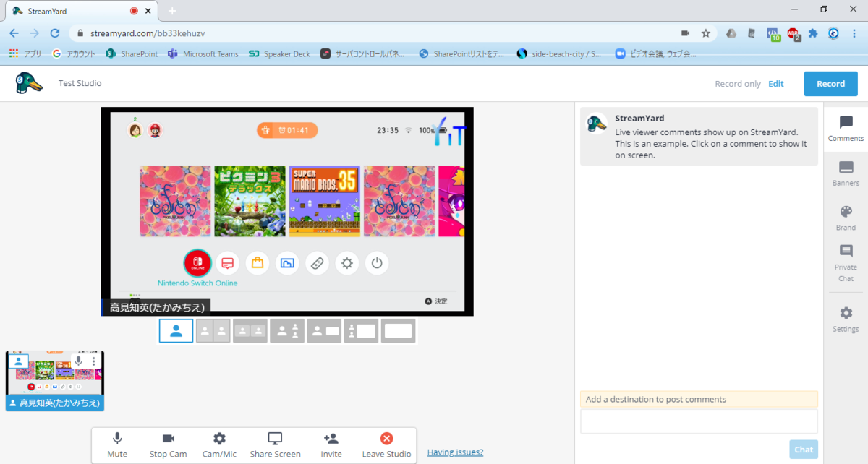The image size is (868, 464).
Task: Select the one-plus-two-small group layout
Action: click(287, 331)
